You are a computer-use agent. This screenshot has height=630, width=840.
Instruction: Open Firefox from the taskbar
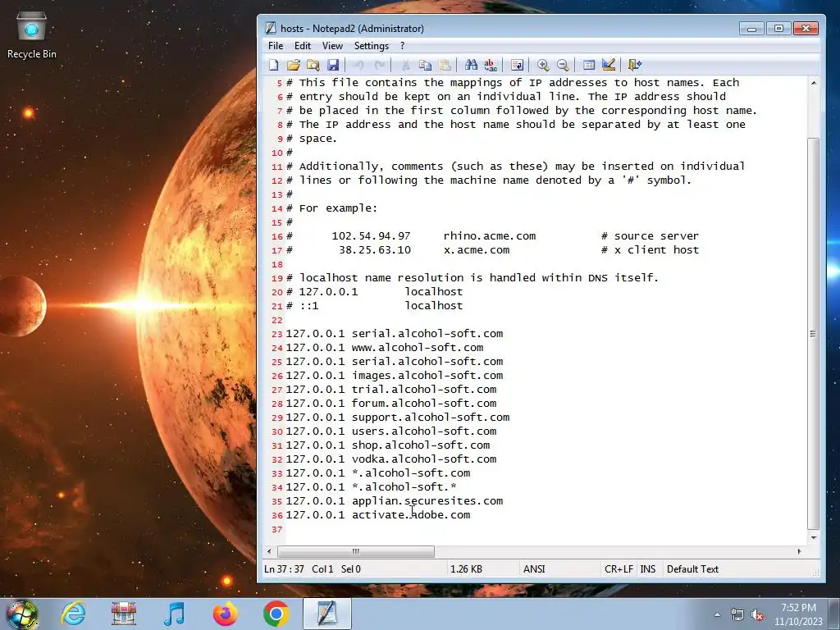pyautogui.click(x=226, y=614)
